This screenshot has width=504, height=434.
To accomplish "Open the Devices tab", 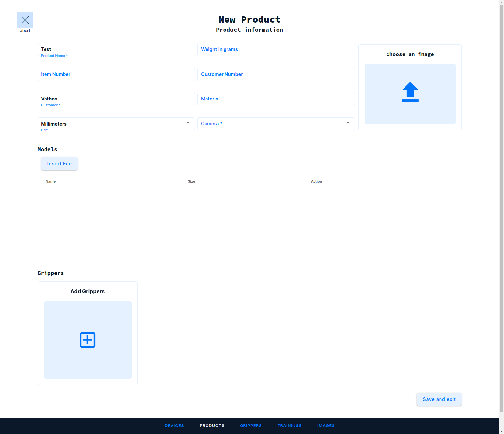I will 174,426.
